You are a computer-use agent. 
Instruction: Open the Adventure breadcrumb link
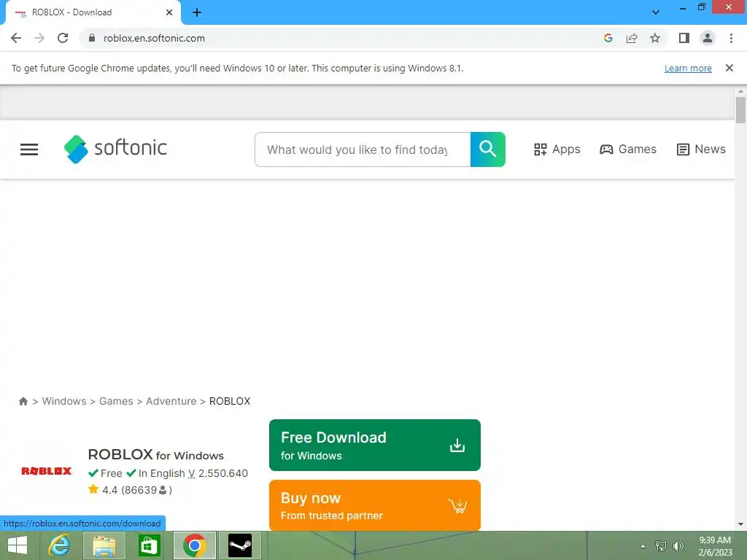[171, 401]
